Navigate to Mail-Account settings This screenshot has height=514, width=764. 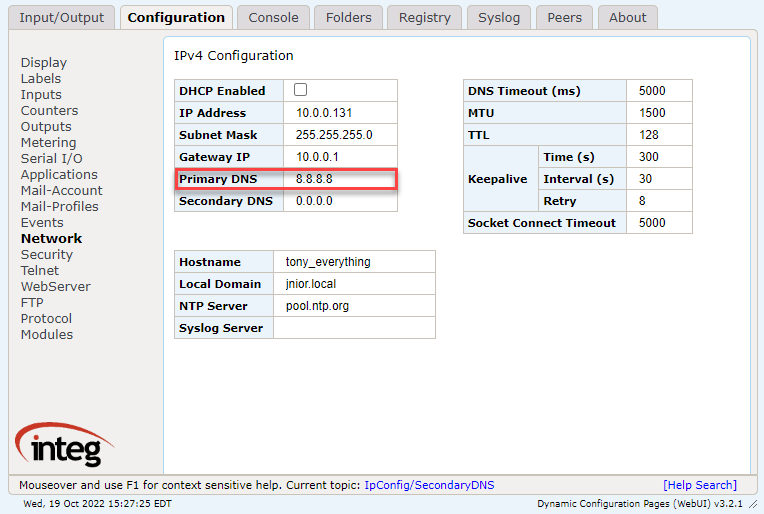[x=62, y=190]
